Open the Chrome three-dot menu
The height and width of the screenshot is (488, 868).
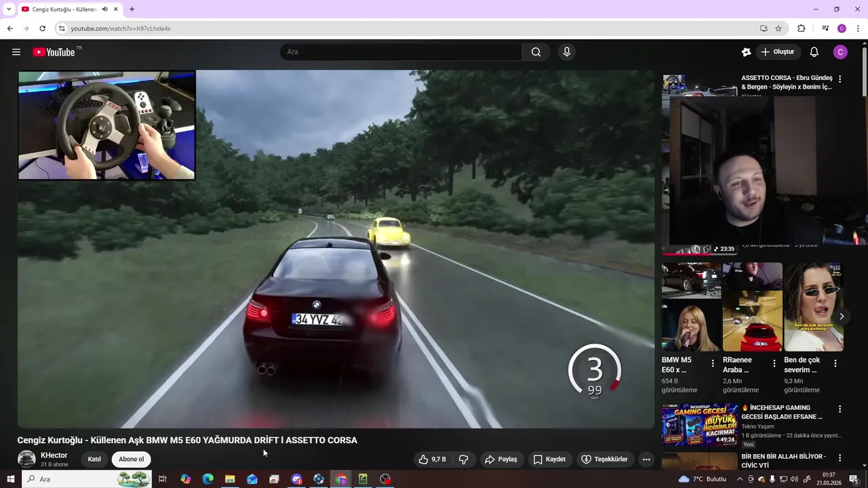(858, 28)
